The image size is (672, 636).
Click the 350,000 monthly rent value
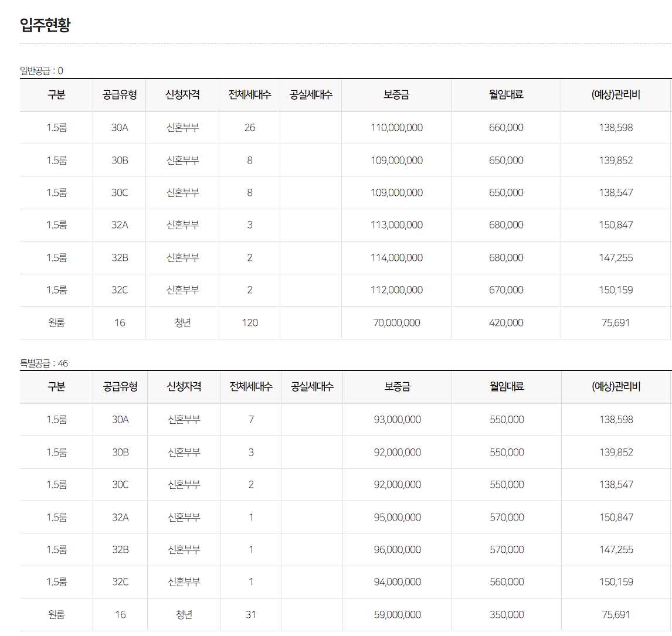pos(507,614)
